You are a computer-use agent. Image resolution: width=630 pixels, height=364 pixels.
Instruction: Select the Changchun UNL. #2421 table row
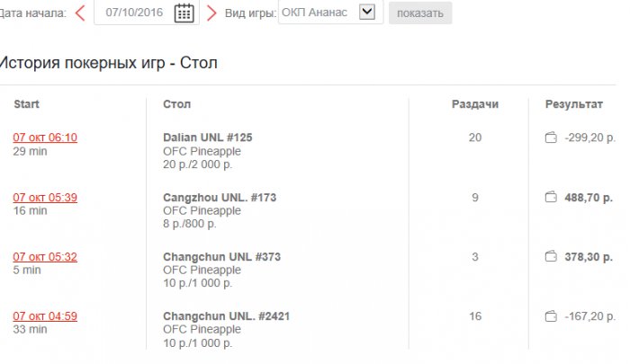226,316
